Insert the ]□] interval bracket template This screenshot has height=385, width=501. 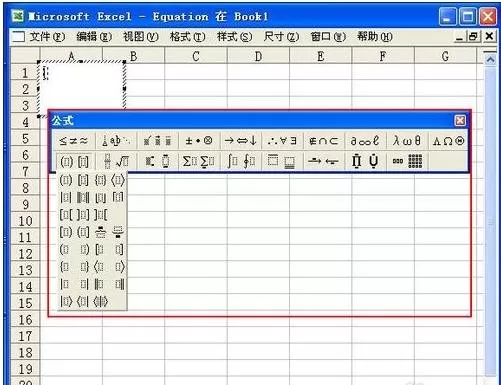click(x=83, y=215)
